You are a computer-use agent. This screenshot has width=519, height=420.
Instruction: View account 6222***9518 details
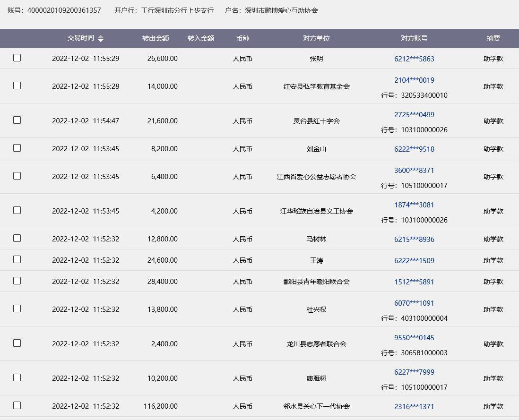point(414,149)
